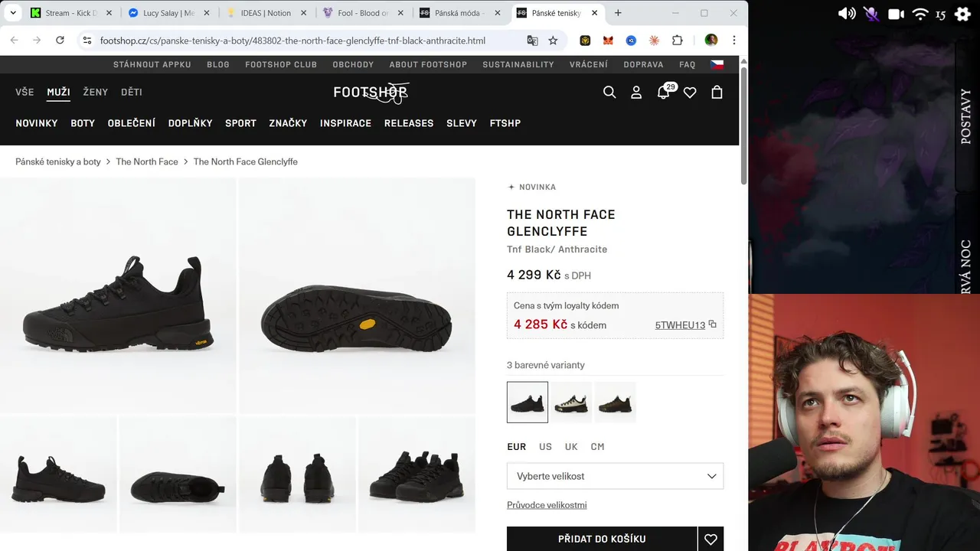Image resolution: width=980 pixels, height=551 pixels.
Task: Open the Průvodce velikostmi link
Action: [547, 505]
